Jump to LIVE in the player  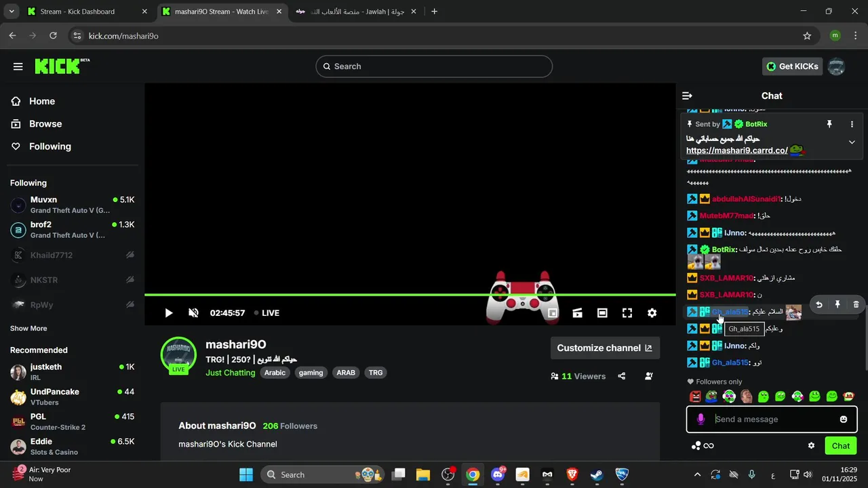[x=267, y=313]
